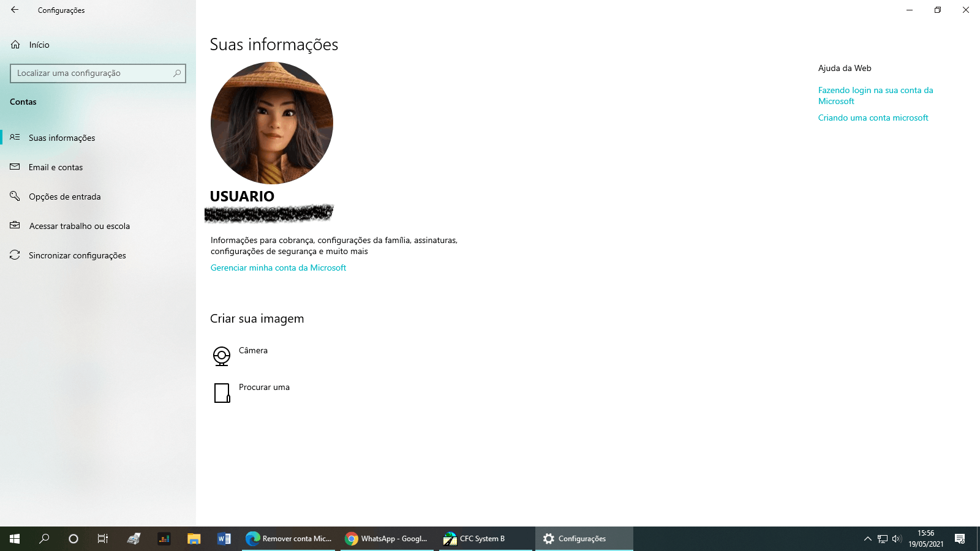
Task: Click the Configurações taskbar button
Action: pyautogui.click(x=584, y=539)
